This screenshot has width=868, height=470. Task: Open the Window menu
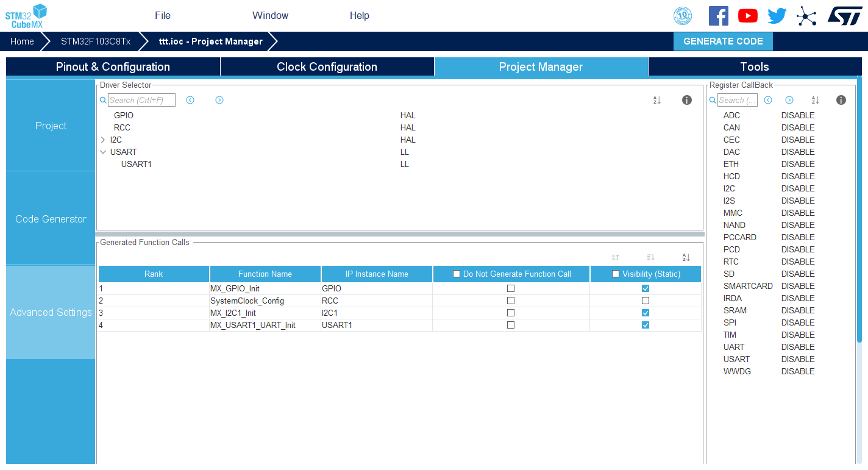271,16
